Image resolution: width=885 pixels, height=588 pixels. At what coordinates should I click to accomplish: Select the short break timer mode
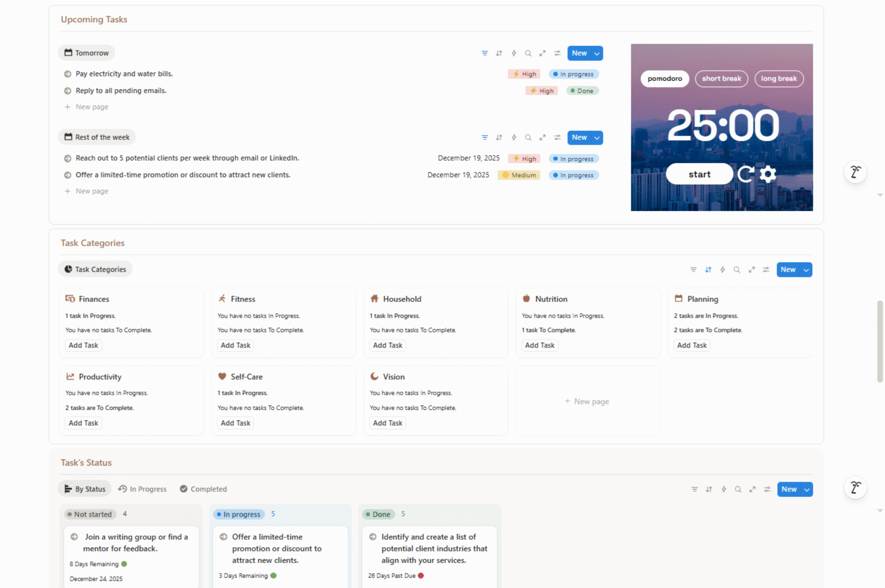721,79
